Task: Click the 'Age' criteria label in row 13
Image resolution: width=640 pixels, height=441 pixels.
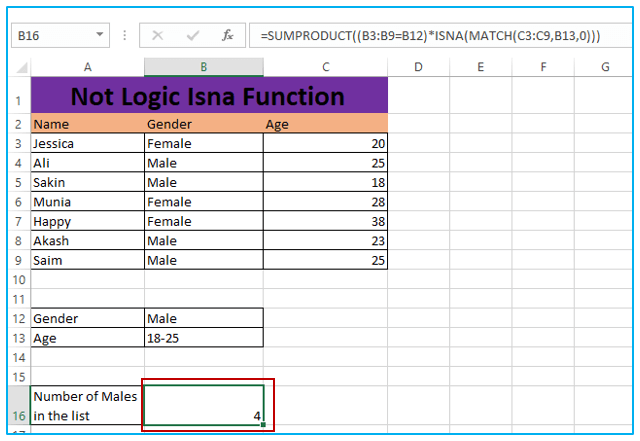Action: click(x=87, y=338)
